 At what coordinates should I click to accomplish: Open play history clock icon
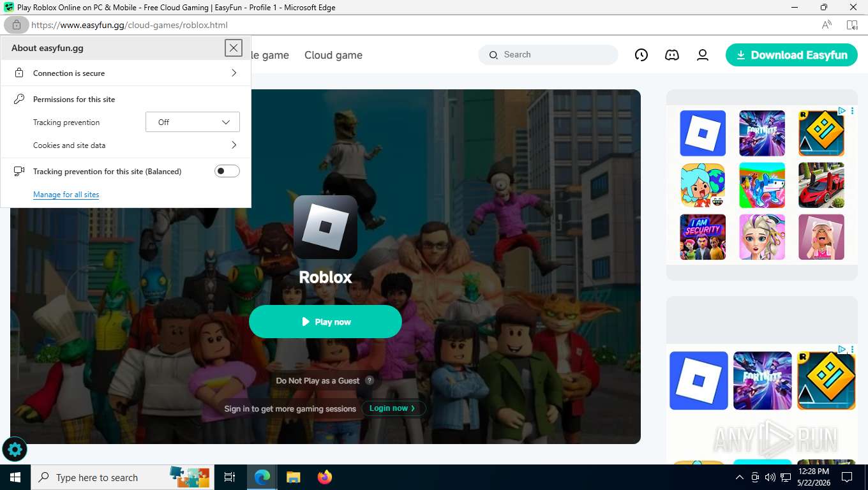[641, 55]
